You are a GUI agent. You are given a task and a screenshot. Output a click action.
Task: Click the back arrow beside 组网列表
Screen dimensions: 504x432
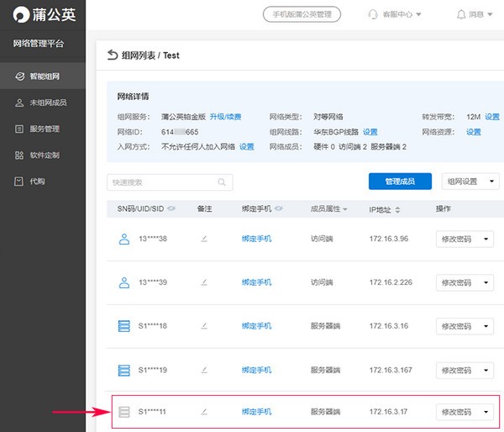(113, 55)
